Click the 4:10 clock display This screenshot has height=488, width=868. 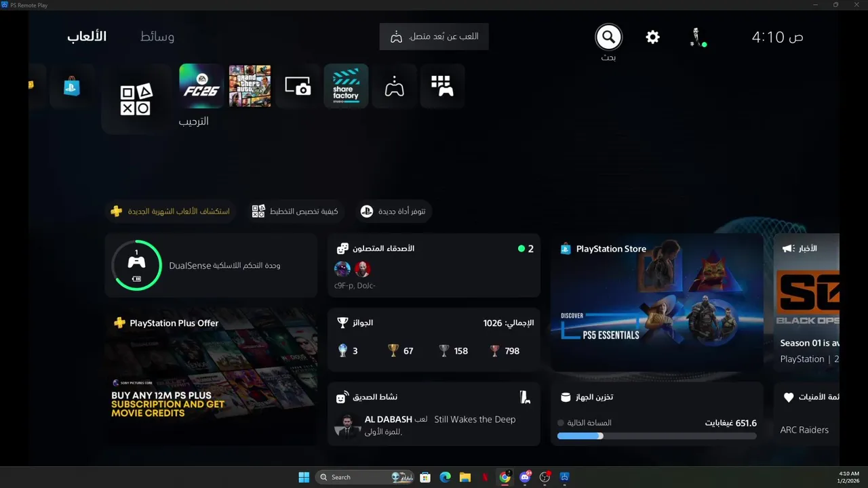click(777, 37)
